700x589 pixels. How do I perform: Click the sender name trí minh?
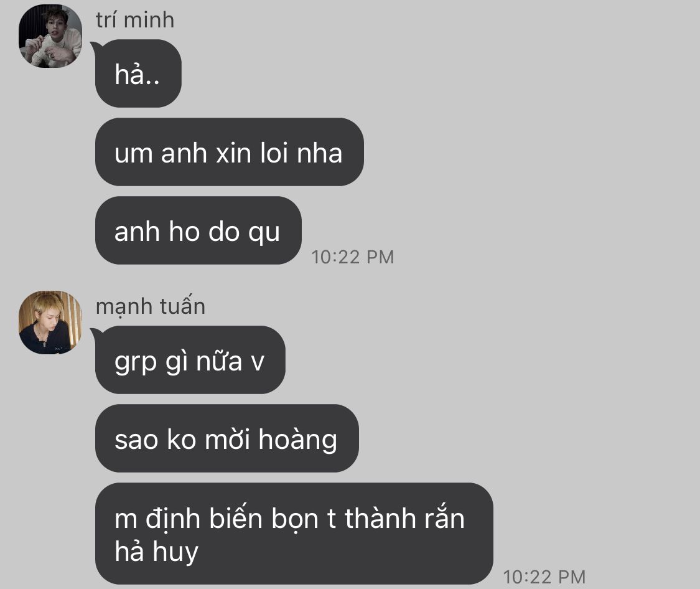[135, 21]
